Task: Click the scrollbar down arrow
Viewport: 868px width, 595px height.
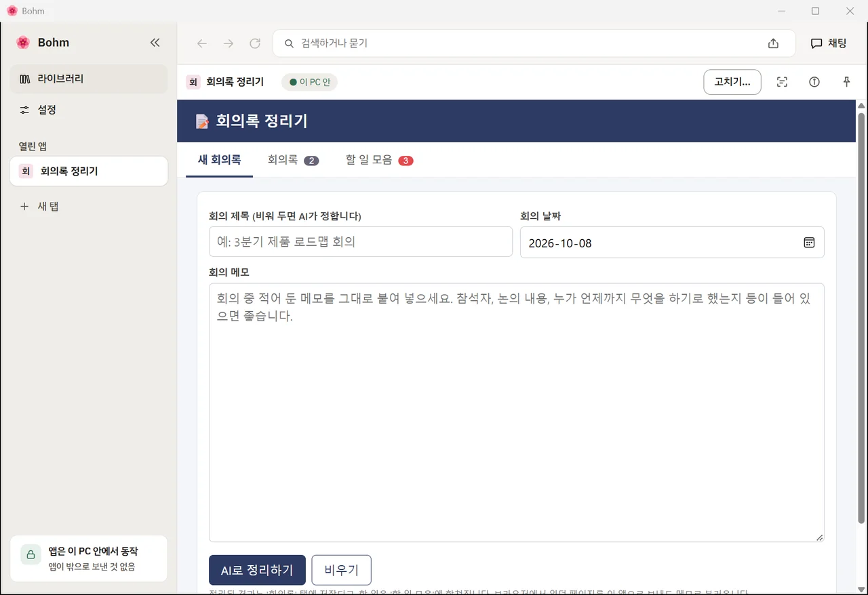Action: click(x=862, y=589)
